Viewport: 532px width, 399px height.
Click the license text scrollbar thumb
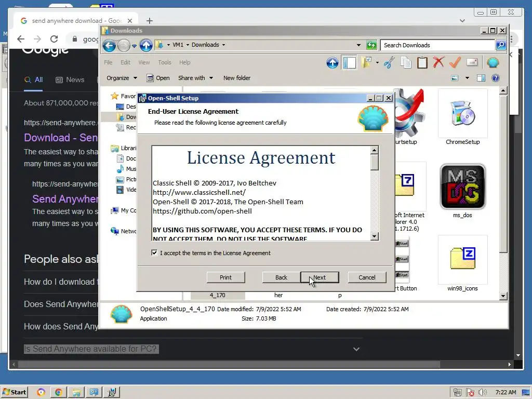pyautogui.click(x=374, y=162)
